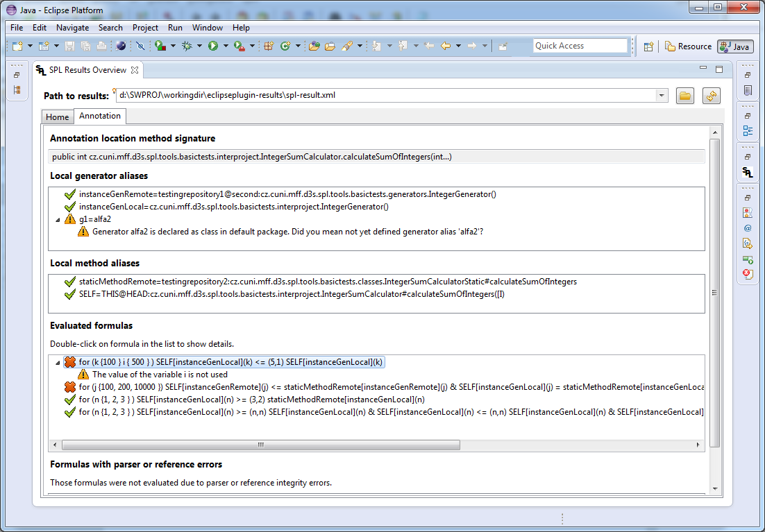Click the Open Task folder icon
The width and height of the screenshot is (765, 532).
(330, 46)
